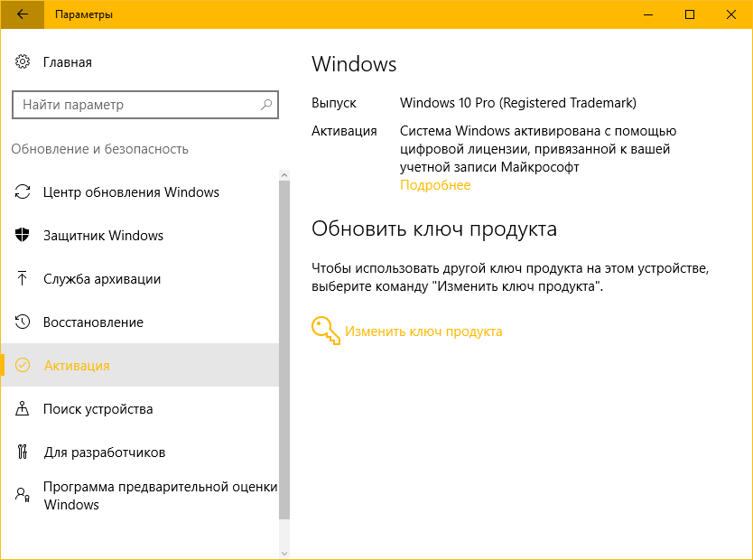Click the back arrow in title bar
The height and width of the screenshot is (560, 753).
pos(22,14)
